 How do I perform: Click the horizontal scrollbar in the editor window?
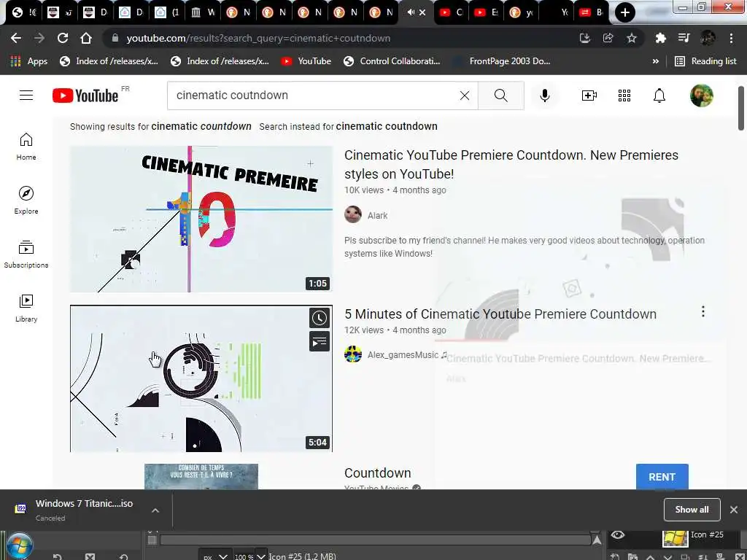(376, 540)
